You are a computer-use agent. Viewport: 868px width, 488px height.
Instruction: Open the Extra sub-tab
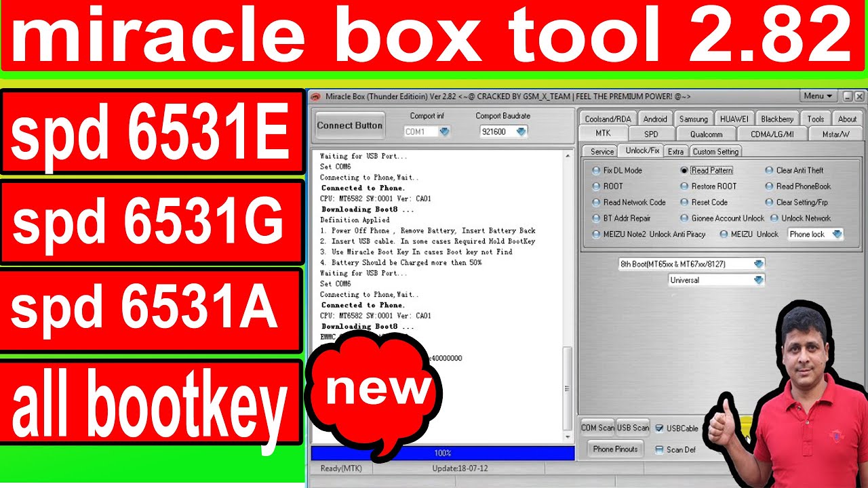pos(675,152)
